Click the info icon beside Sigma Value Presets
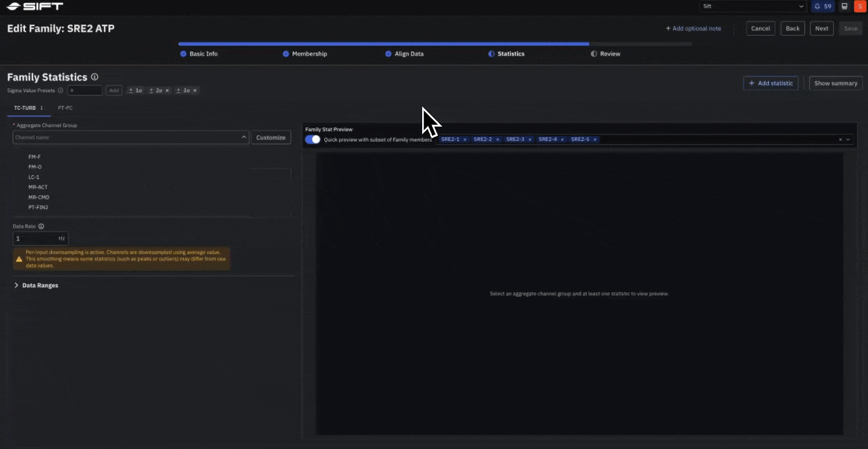 pyautogui.click(x=60, y=90)
